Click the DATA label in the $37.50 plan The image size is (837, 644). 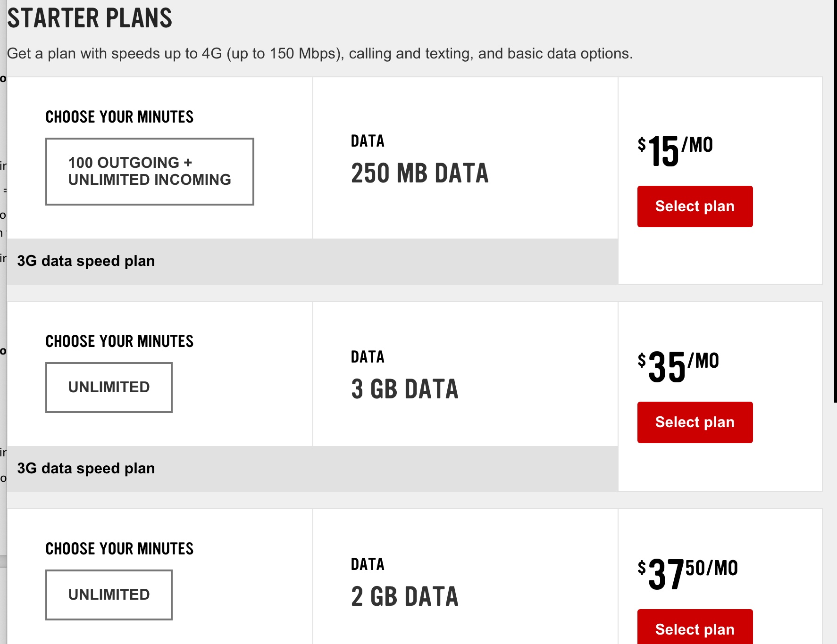tap(368, 564)
